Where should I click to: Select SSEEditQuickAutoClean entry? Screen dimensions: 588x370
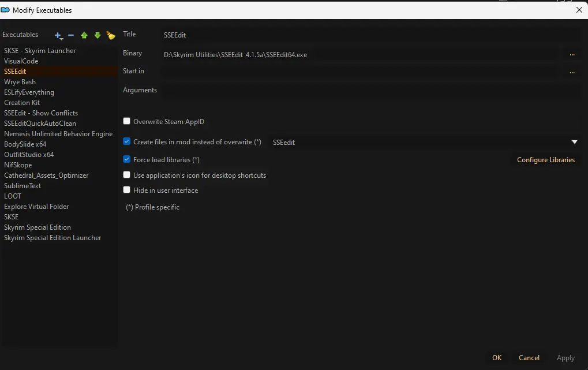tap(59, 124)
